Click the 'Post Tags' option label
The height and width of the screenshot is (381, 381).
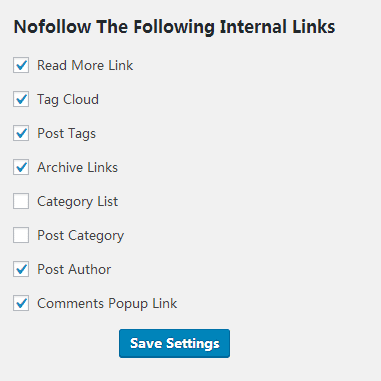point(66,134)
